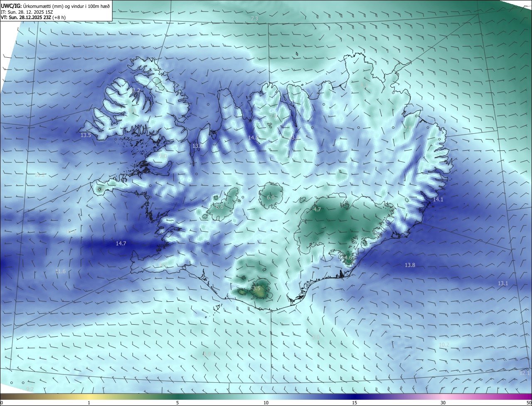The width and height of the screenshot is (532, 406).
Task: Click the green 5 mark on the color scale
Action: (x=177, y=403)
